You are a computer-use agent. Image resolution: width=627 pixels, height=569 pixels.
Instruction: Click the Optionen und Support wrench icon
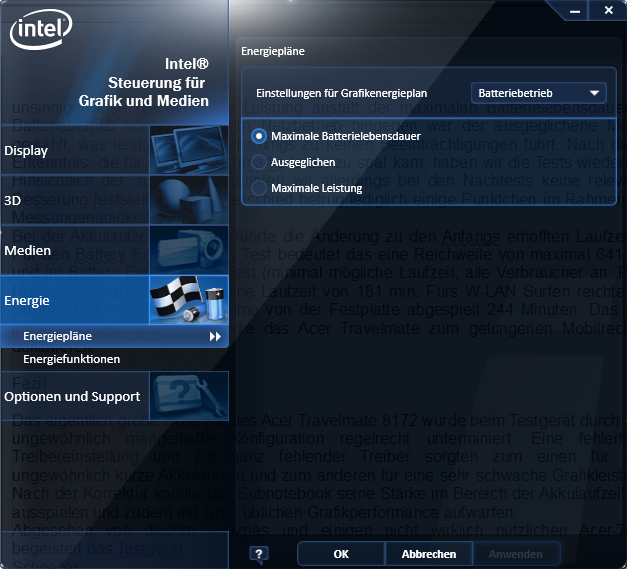(x=189, y=396)
